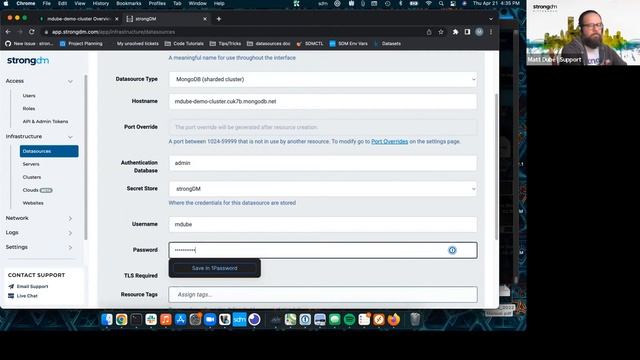Viewport: 640px width, 360px height.
Task: Open the Chrome File menu
Action: point(47,3)
